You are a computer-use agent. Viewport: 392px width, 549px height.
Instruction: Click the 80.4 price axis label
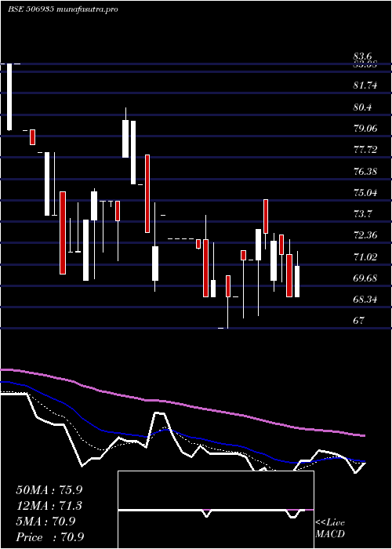click(x=362, y=107)
